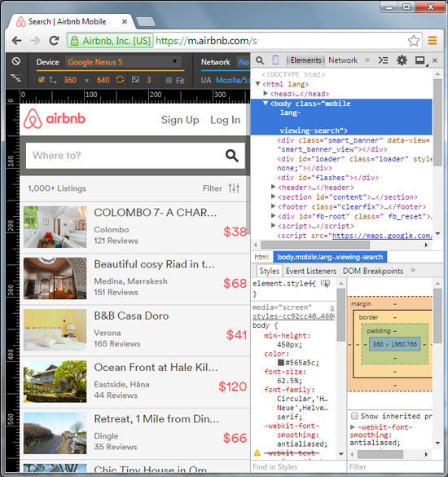Open styles-cc92cc40 stylesheet link
The width and height of the screenshot is (448, 477).
[x=293, y=316]
